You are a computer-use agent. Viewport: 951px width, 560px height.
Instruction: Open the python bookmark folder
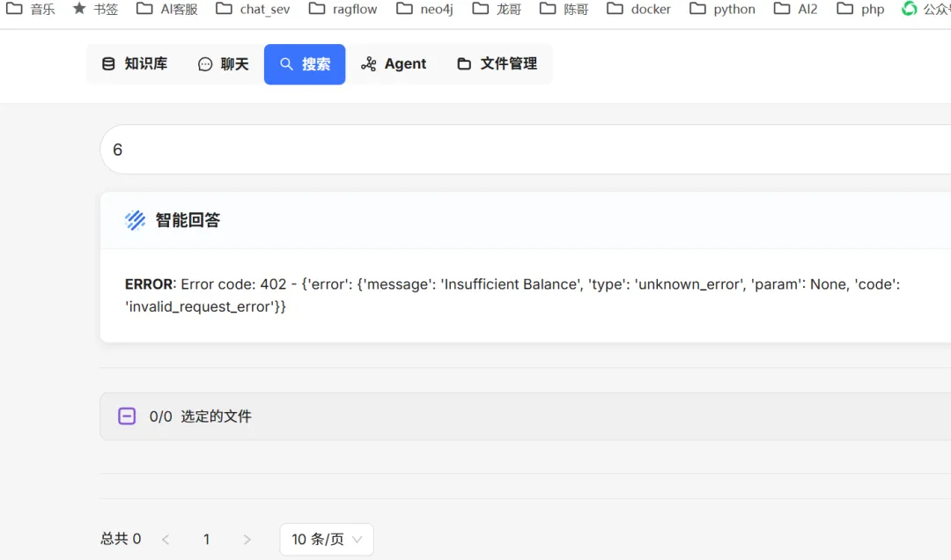point(722,9)
